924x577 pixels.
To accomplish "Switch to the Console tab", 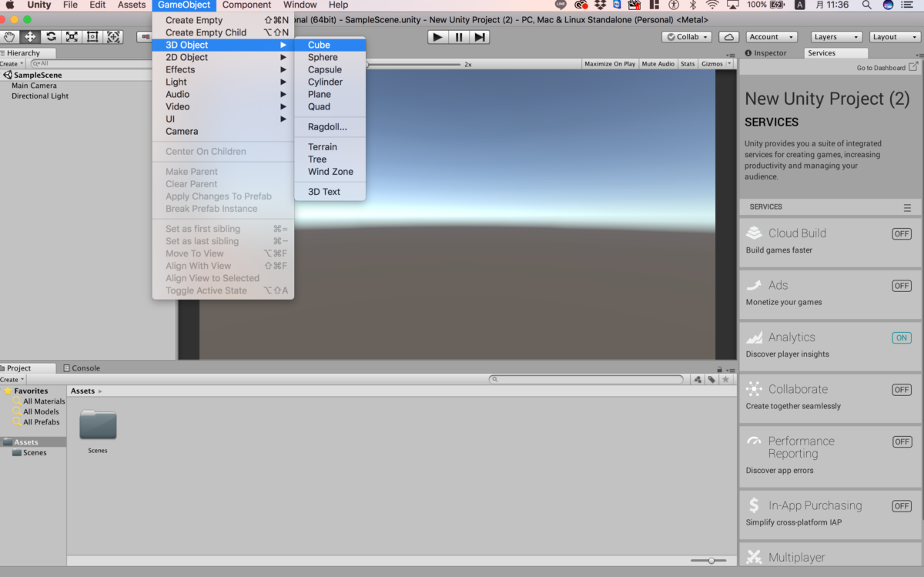I will click(82, 368).
